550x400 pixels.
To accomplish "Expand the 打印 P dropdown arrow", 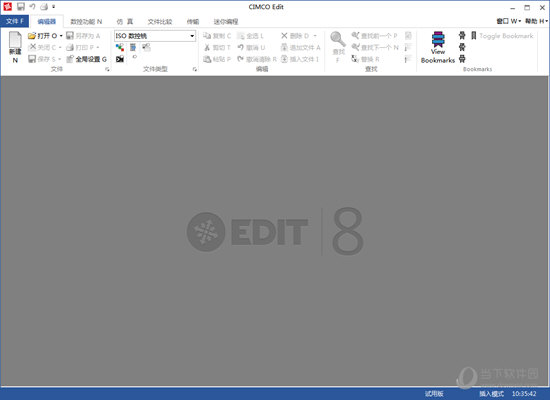I will [x=98, y=47].
